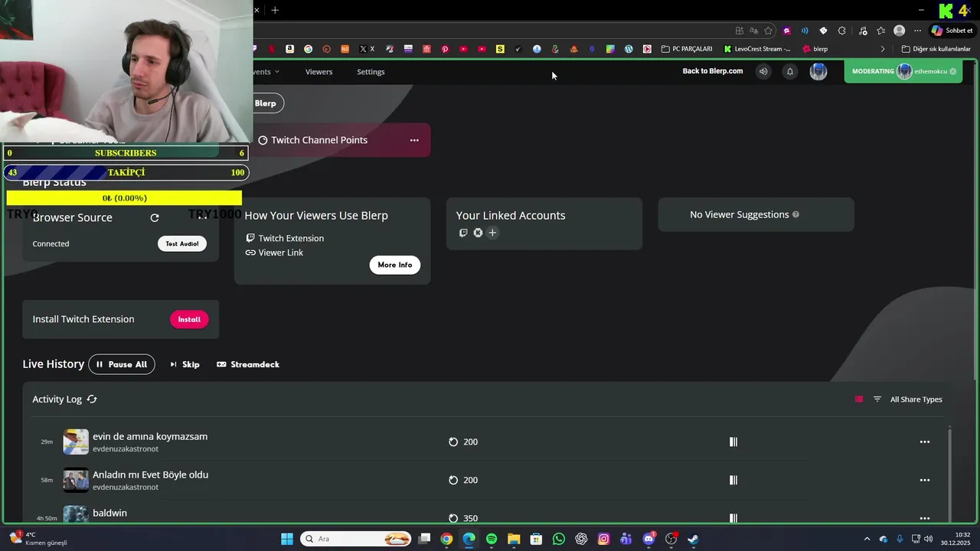
Task: Open the user profile avatar menu
Action: tap(818, 72)
